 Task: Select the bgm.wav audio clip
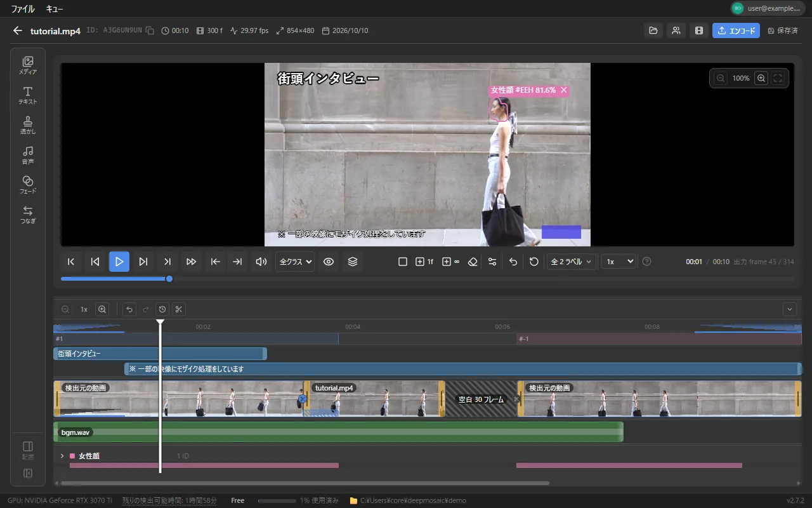click(x=339, y=432)
